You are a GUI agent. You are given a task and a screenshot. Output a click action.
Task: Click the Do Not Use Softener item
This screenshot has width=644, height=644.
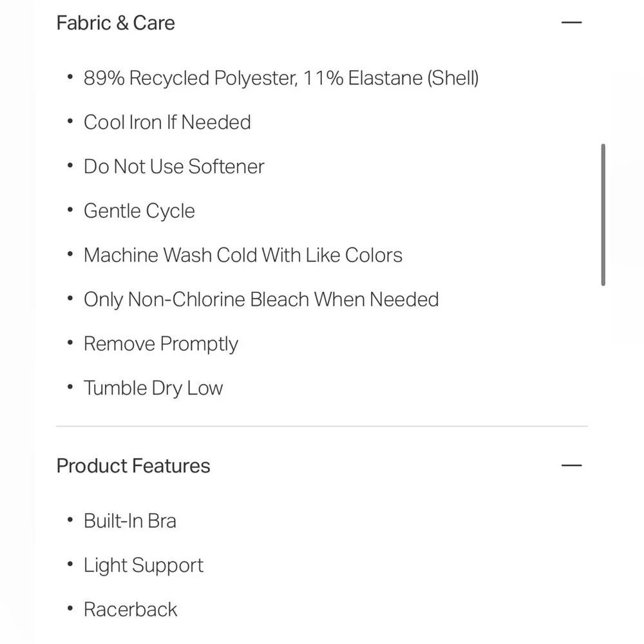[x=174, y=167]
